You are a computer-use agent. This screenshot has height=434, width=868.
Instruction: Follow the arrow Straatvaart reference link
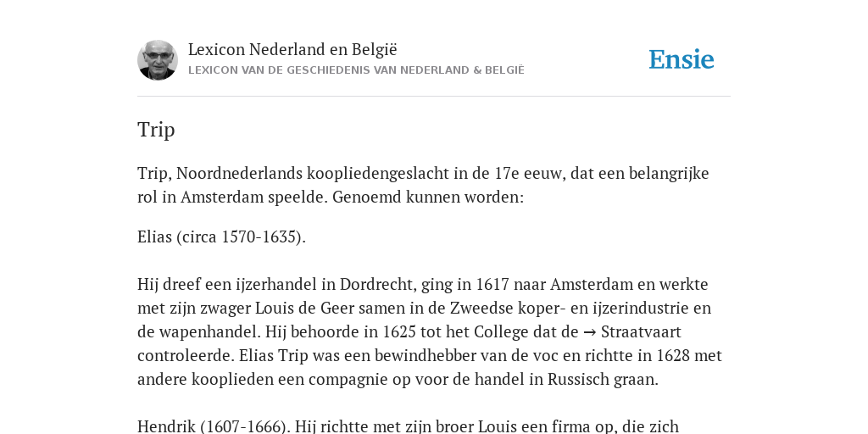632,331
